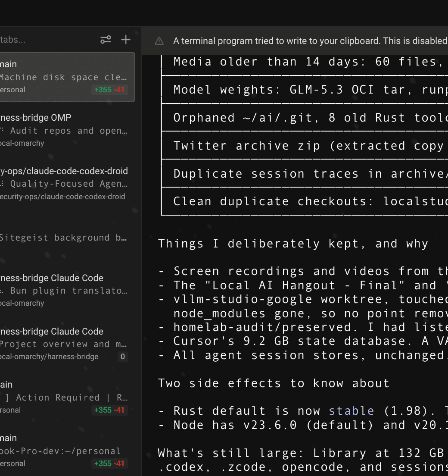Click the +355 -41 badge on ook-Pro-dev tab
The width and height of the screenshot is (448, 476).
tap(109, 463)
